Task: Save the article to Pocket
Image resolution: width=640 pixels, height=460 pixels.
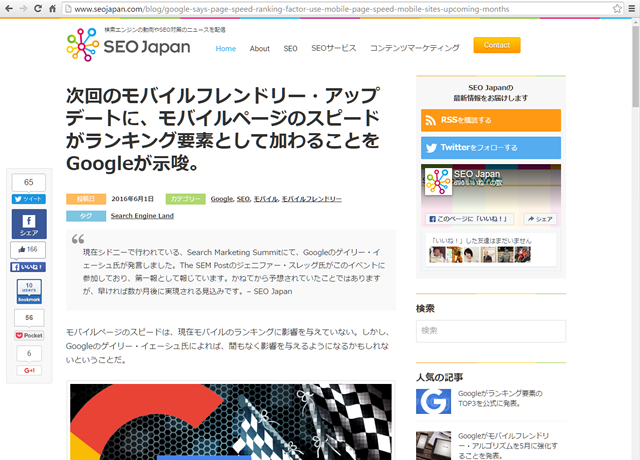Action: [x=29, y=335]
